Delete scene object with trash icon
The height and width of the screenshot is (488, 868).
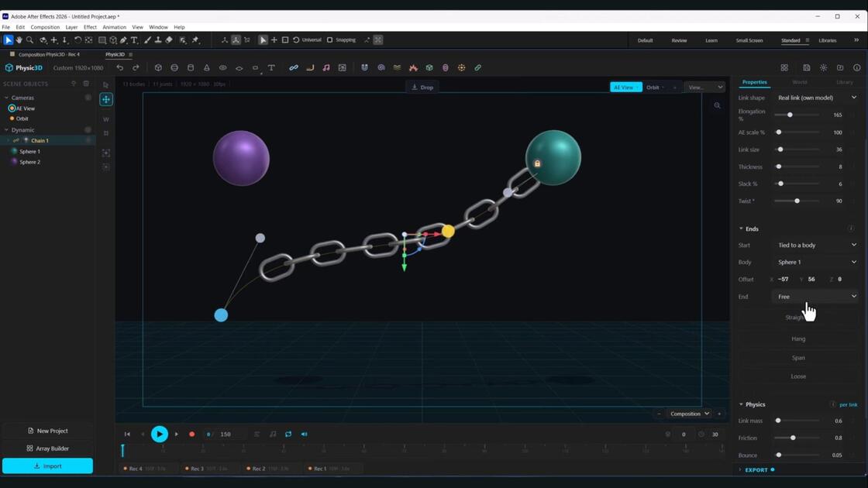tap(86, 84)
